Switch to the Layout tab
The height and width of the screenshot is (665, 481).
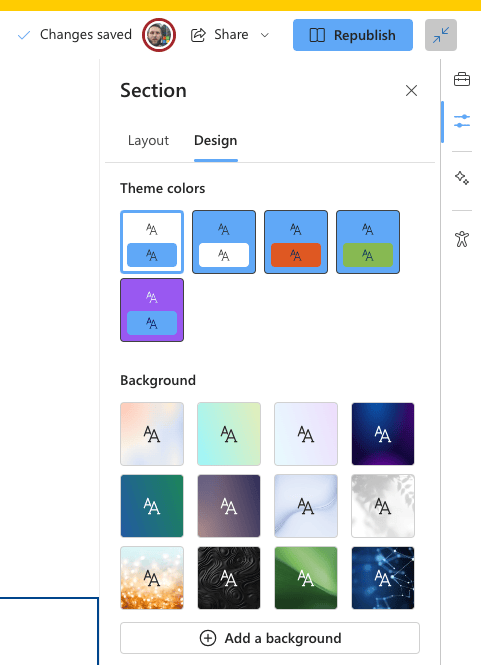coord(148,140)
